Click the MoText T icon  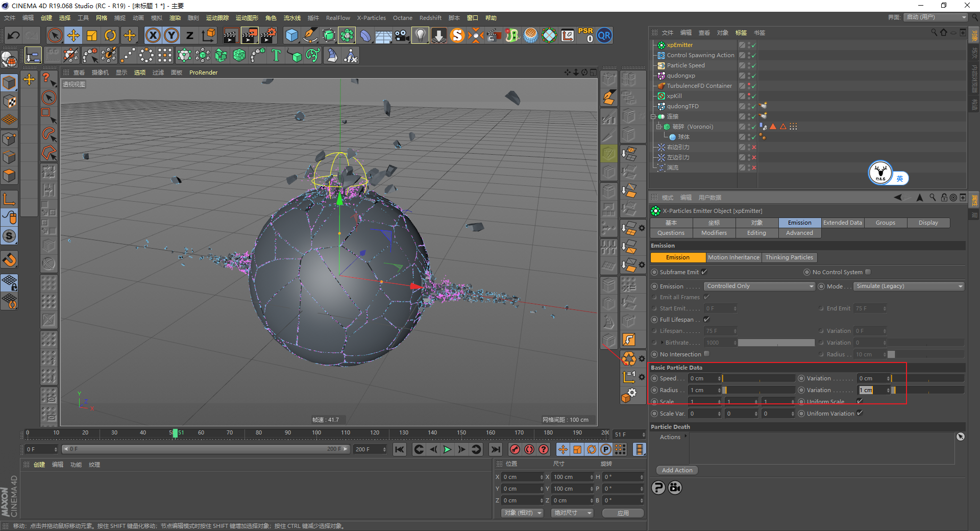click(x=276, y=55)
